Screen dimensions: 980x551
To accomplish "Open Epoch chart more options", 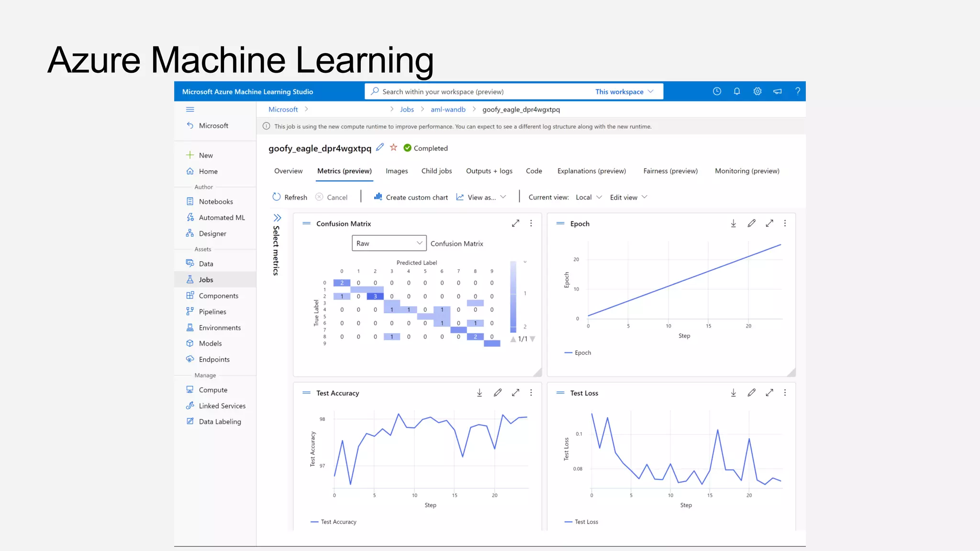I will click(x=785, y=223).
